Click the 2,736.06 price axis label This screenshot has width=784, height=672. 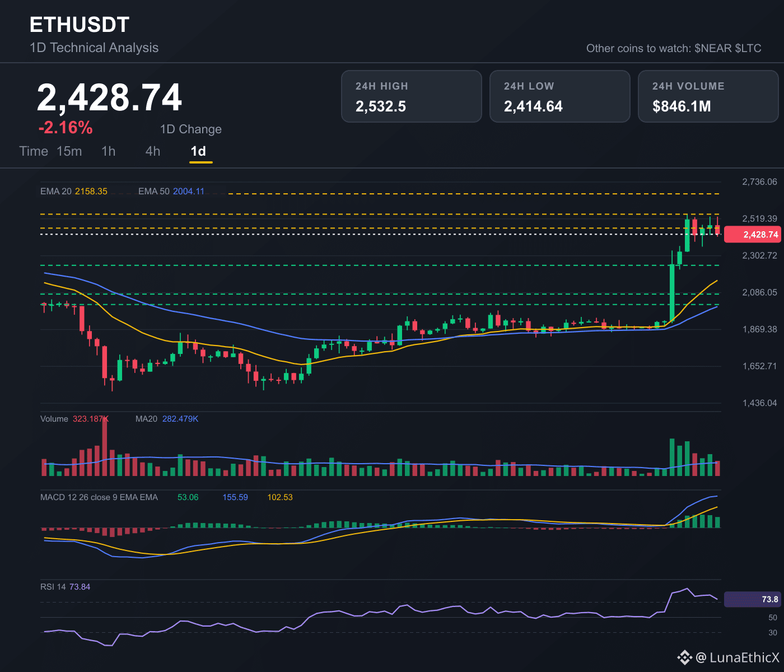(759, 181)
